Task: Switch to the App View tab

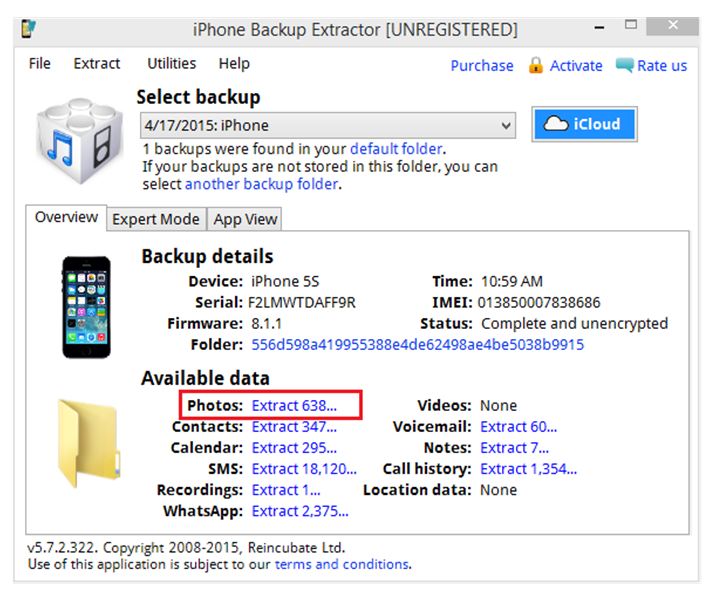Action: tap(245, 219)
